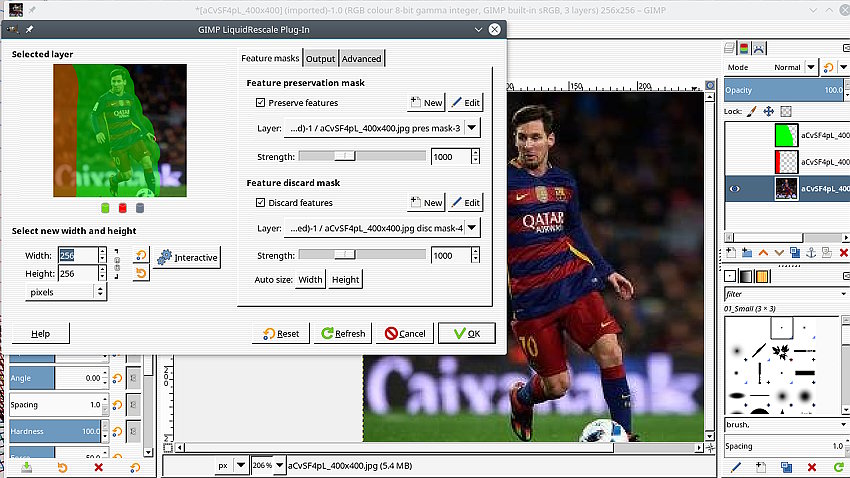Switch to the Advanced tab
This screenshot has width=850, height=478.
[362, 59]
